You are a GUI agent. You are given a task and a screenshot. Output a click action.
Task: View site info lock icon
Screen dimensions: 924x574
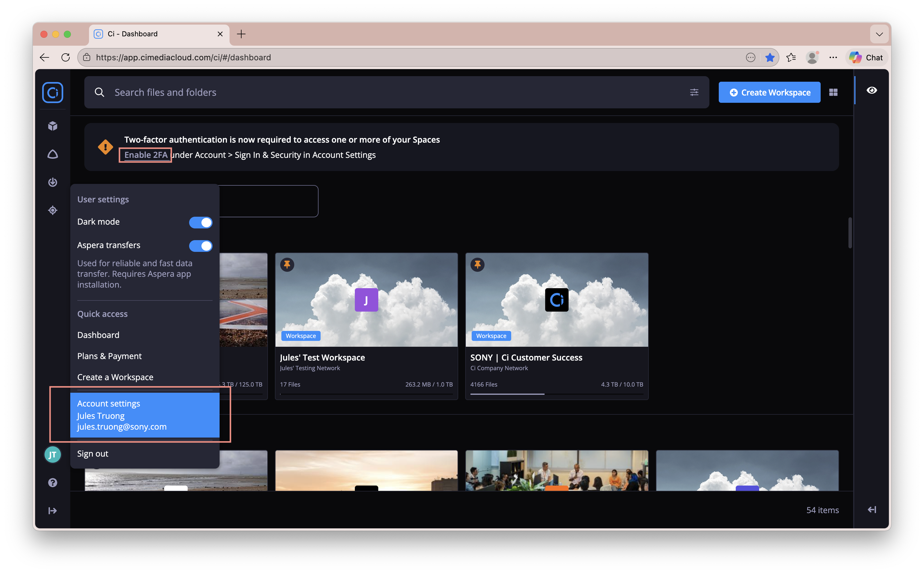[87, 57]
